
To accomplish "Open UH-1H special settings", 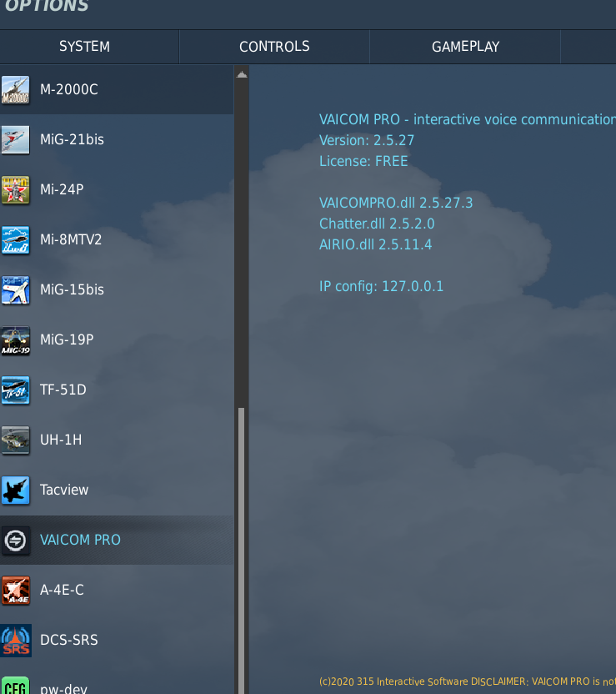I will tap(117, 440).
